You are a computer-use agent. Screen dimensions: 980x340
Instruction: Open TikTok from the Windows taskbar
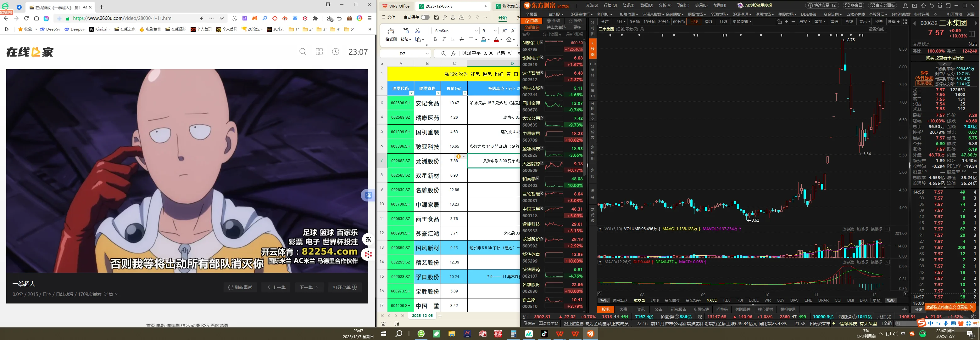point(544,334)
